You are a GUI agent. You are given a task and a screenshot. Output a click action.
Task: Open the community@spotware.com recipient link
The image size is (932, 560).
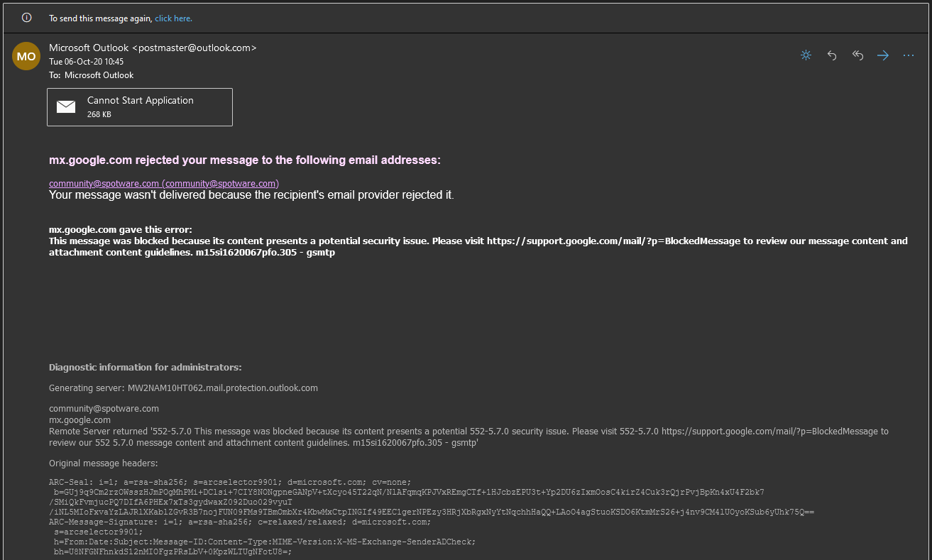pyautogui.click(x=164, y=183)
